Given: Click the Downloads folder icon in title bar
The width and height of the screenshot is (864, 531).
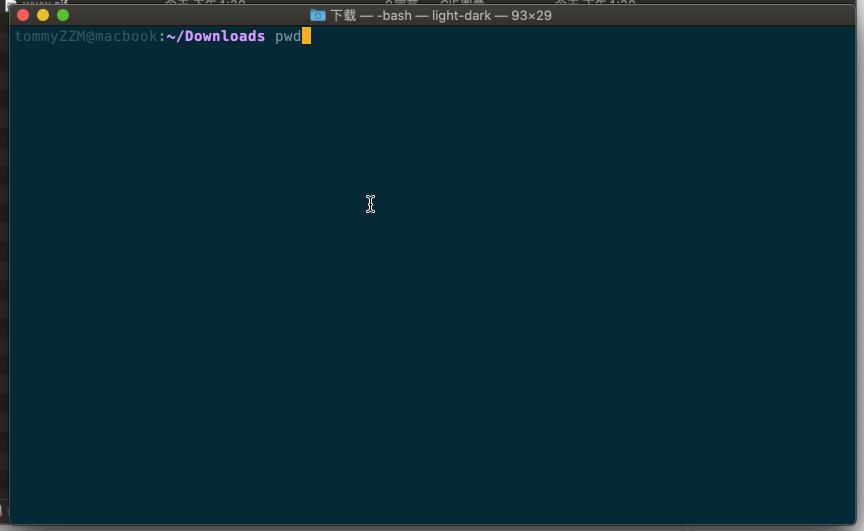Looking at the screenshot, I should 317,15.
